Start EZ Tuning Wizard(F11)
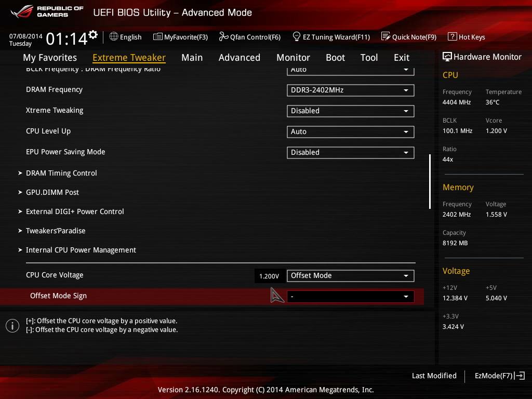This screenshot has width=532, height=399. 331,37
